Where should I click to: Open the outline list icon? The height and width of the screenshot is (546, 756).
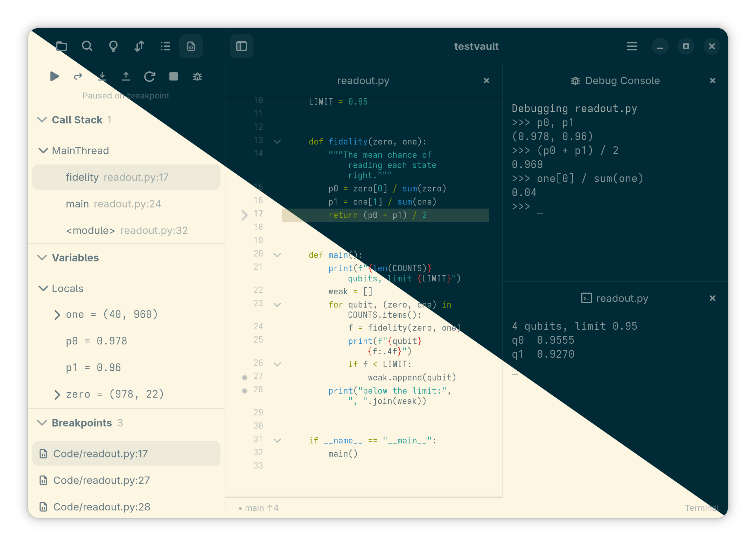coord(165,46)
